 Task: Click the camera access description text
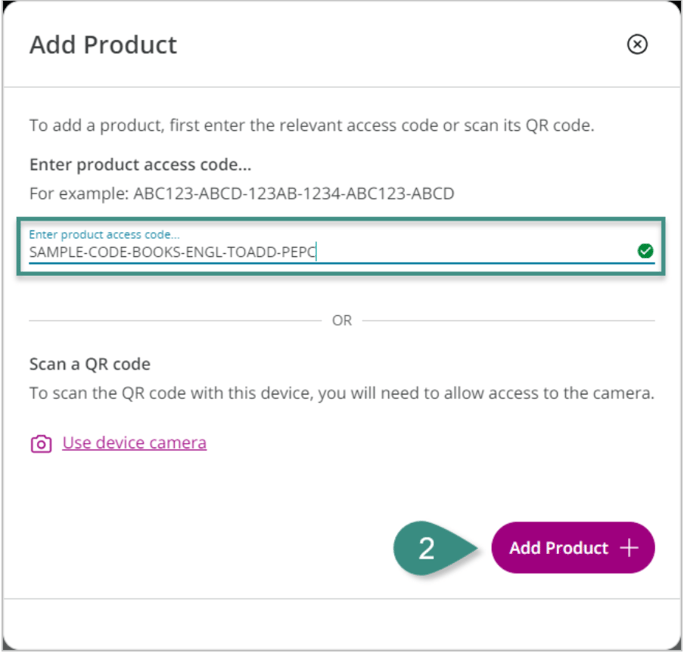[x=341, y=393]
